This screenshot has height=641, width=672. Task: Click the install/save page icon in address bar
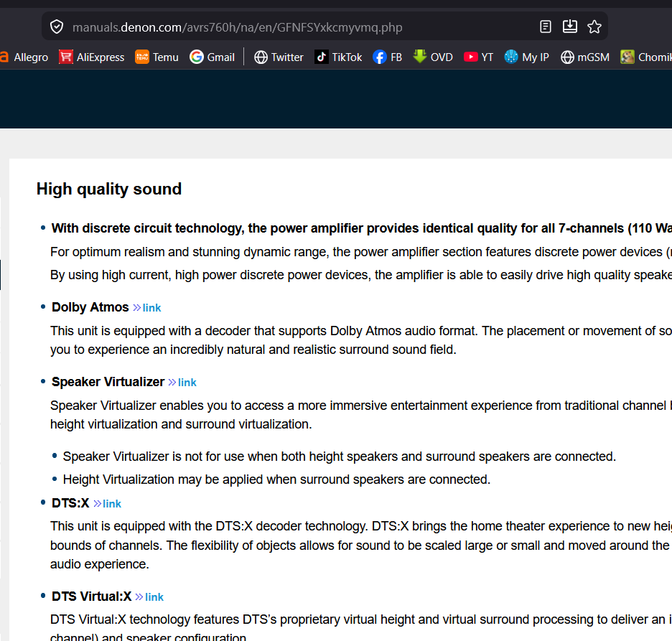pos(570,27)
